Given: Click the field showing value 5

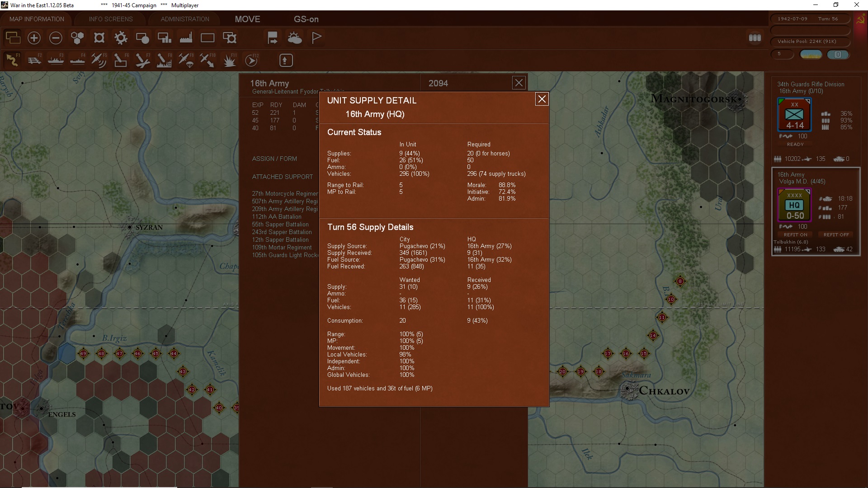Looking at the screenshot, I should [x=783, y=54].
